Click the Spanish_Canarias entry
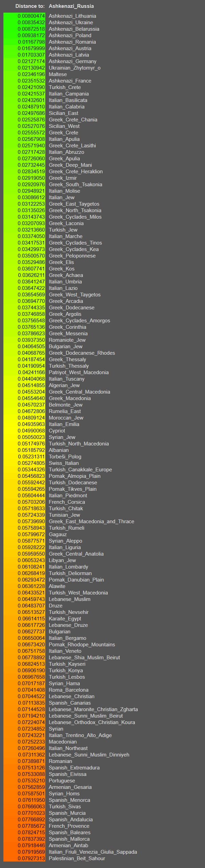Screen dimensions: 205x868 (70, 703)
